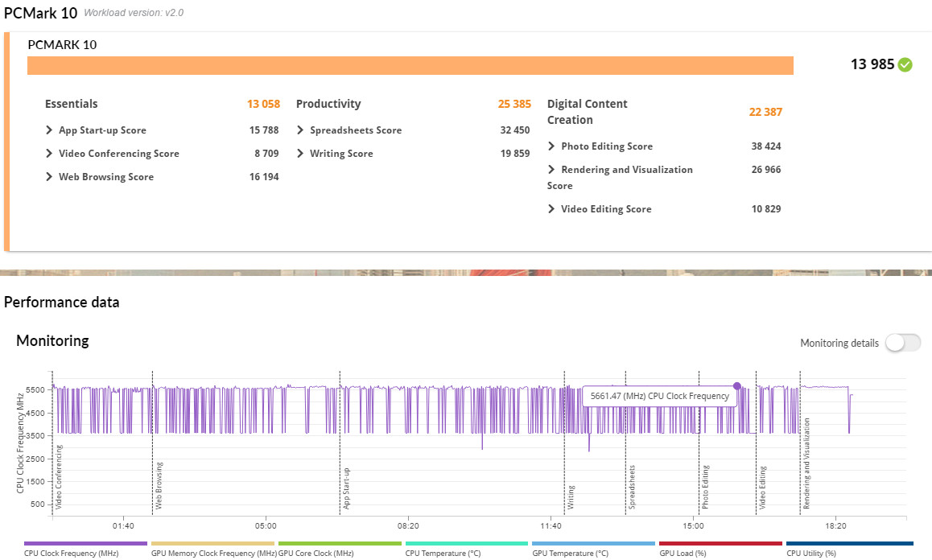Click the purple data point on graph
932x560 pixels.
point(736,386)
